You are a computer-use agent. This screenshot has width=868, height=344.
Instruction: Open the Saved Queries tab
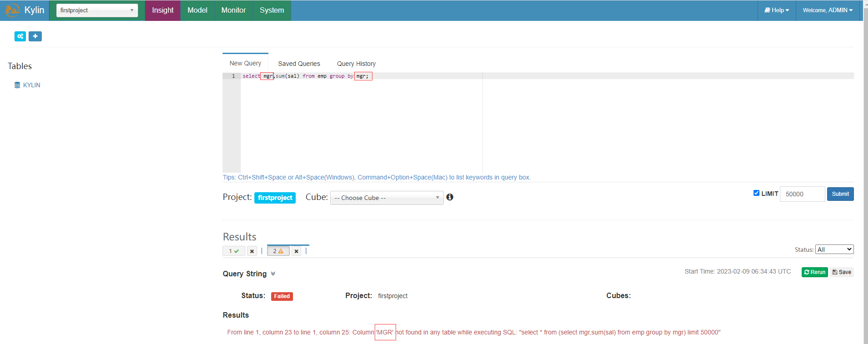tap(299, 64)
